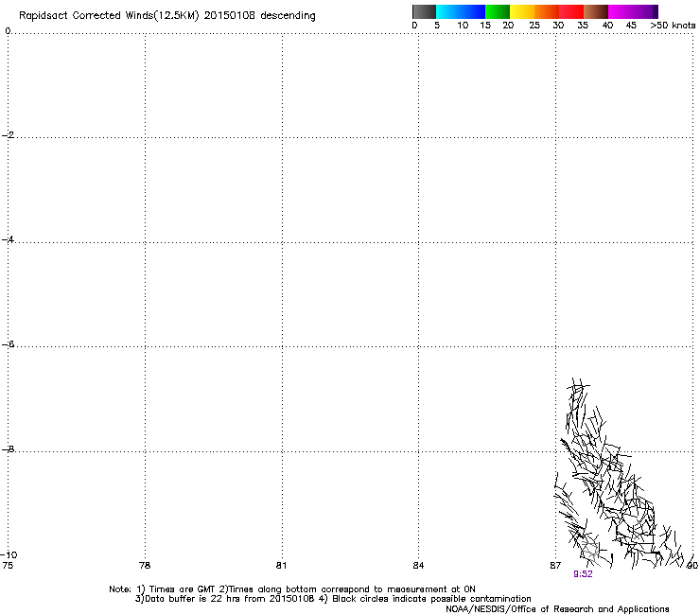Click the orange 25-30 knots color segment
700x615 pixels.
click(x=547, y=11)
